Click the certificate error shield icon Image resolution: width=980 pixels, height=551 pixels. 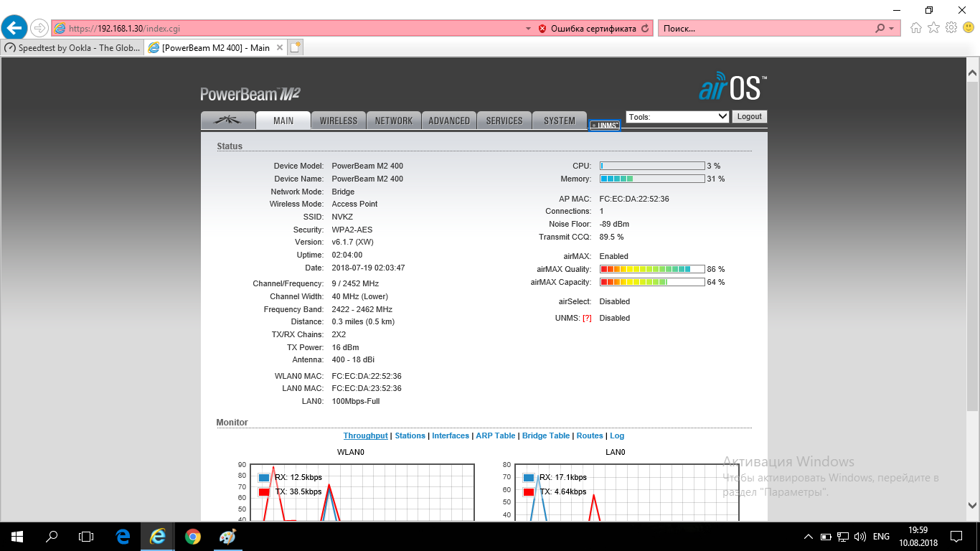coord(542,29)
